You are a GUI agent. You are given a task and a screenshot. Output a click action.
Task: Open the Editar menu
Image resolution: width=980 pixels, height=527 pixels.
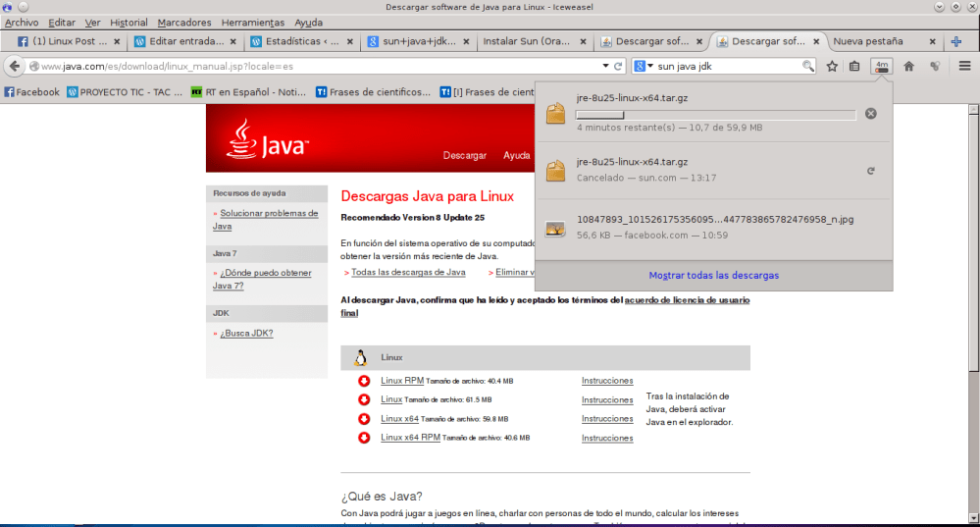point(62,23)
